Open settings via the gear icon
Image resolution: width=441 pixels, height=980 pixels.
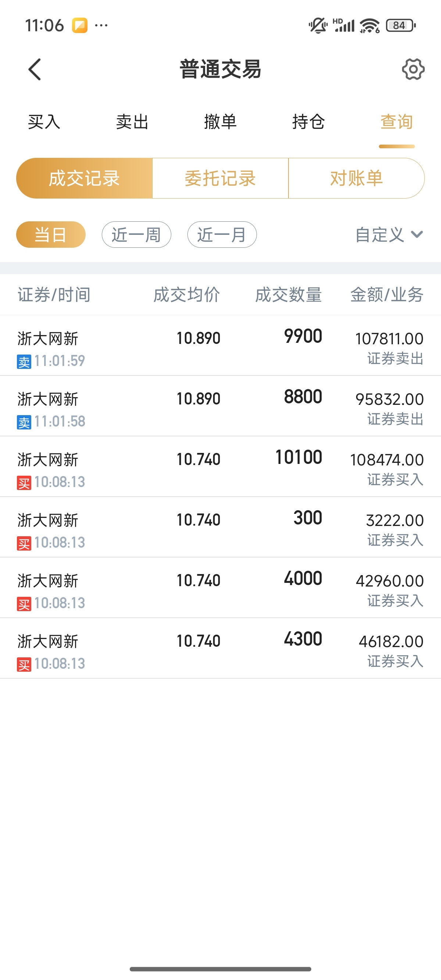click(413, 69)
